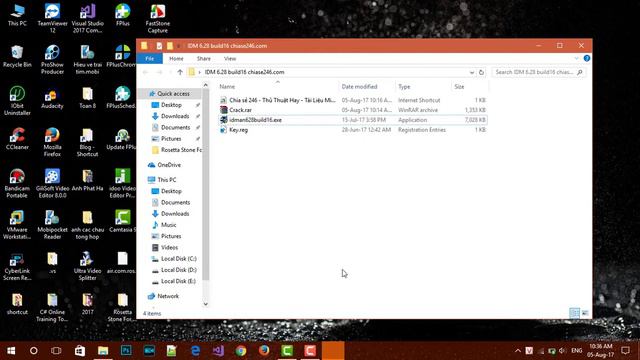
Task: Select the VMware Workstation desktop icon
Action: click(x=17, y=224)
